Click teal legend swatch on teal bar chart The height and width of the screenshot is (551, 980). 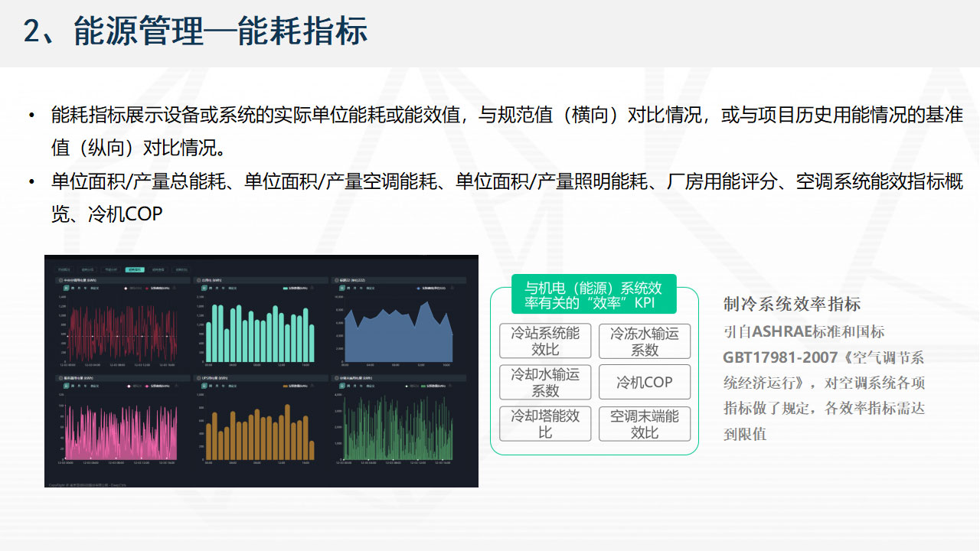[286, 289]
